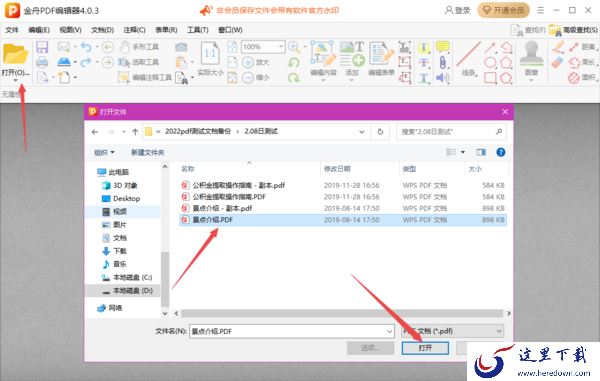The width and height of the screenshot is (600, 381).
Task: Select file 景点介绍 - 副本.pdf
Action: [222, 208]
